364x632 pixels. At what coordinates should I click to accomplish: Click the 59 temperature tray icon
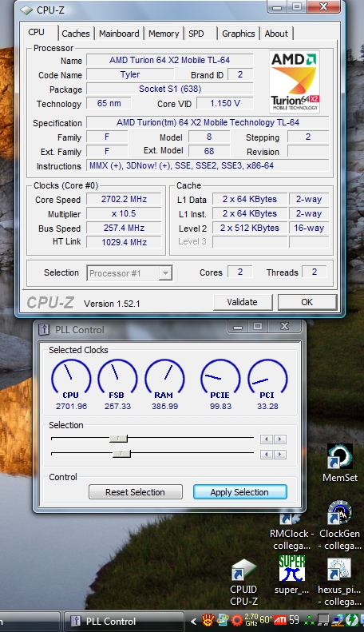[x=295, y=620]
